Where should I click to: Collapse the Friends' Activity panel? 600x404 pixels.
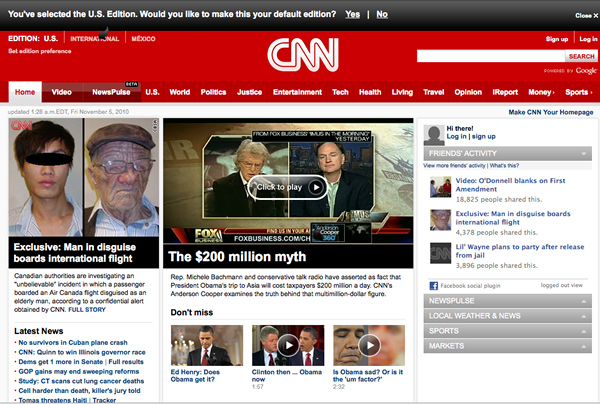click(x=584, y=154)
